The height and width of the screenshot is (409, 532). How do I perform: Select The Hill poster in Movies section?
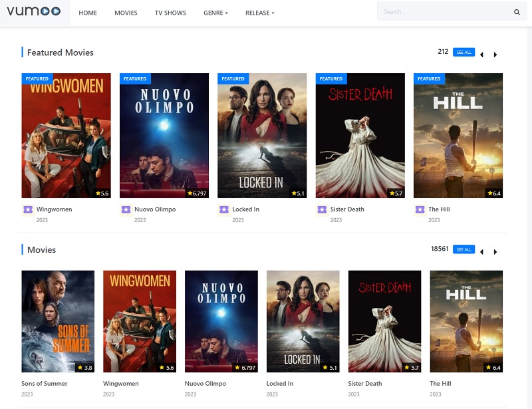point(466,321)
